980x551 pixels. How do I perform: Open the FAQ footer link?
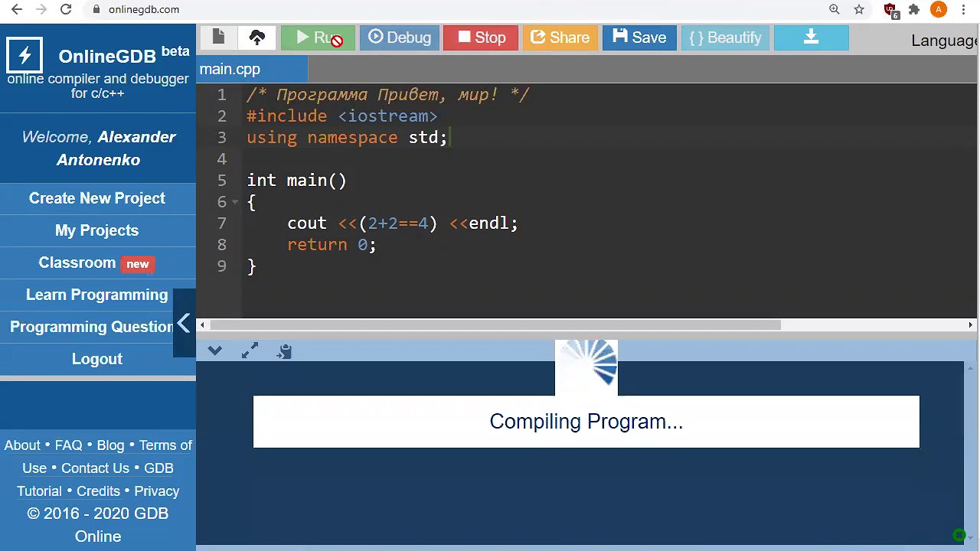coord(68,445)
